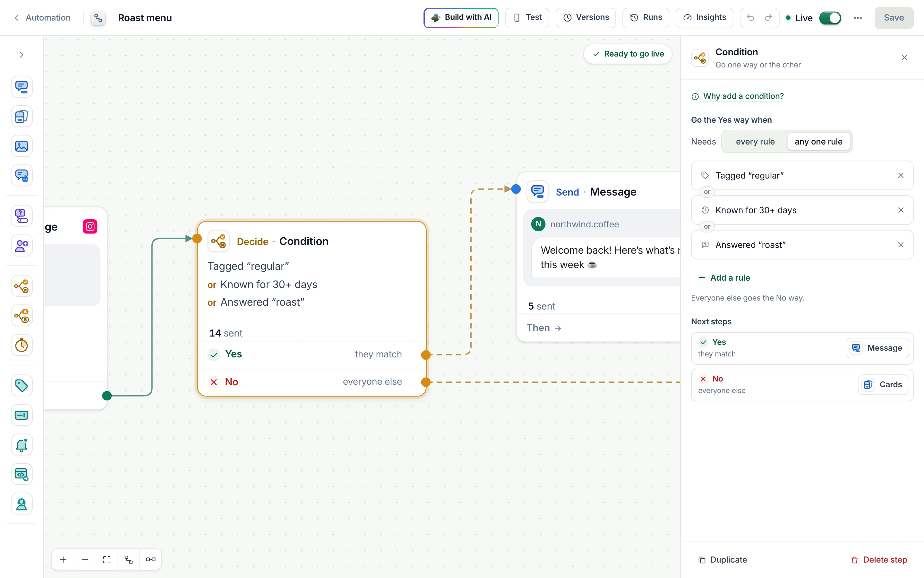
Task: Click the flow icon beside Roast menu
Action: 98,18
